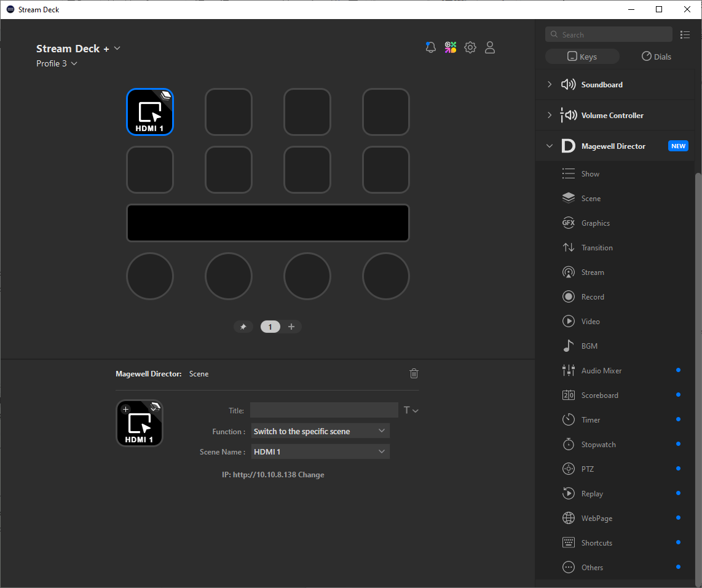Image resolution: width=702 pixels, height=588 pixels.
Task: Click Change next to the IP address
Action: tap(311, 475)
